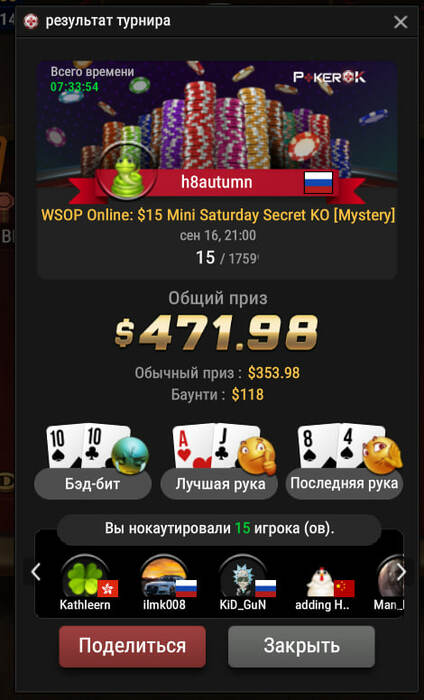Image resolution: width=424 pixels, height=700 pixels.
Task: Click the thinking emoji on ace-jack cards
Action: click(x=257, y=455)
